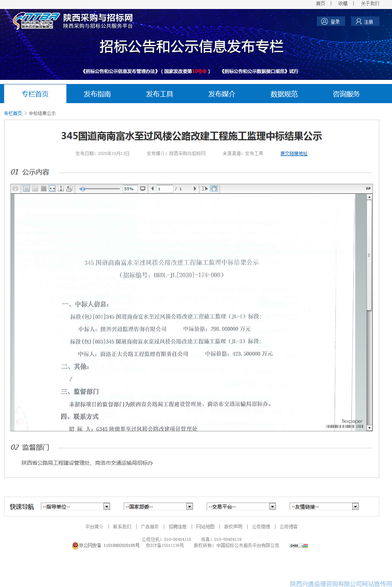Click the CNZZ statistics icon
Viewport: 392px width, 587px height.
tap(299, 546)
